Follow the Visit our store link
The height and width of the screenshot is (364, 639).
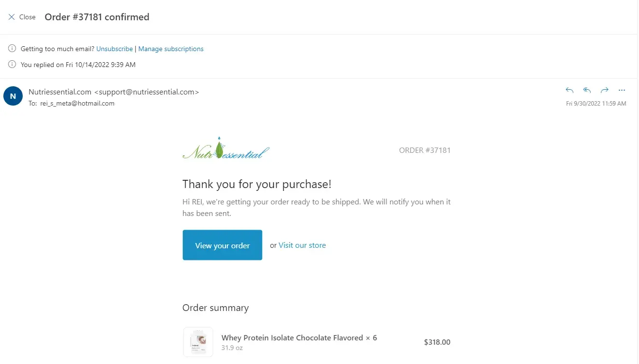302,245
